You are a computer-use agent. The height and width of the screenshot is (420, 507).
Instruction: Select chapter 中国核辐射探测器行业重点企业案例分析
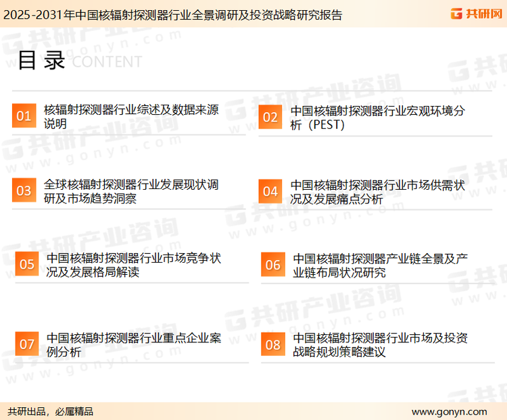tap(134, 345)
